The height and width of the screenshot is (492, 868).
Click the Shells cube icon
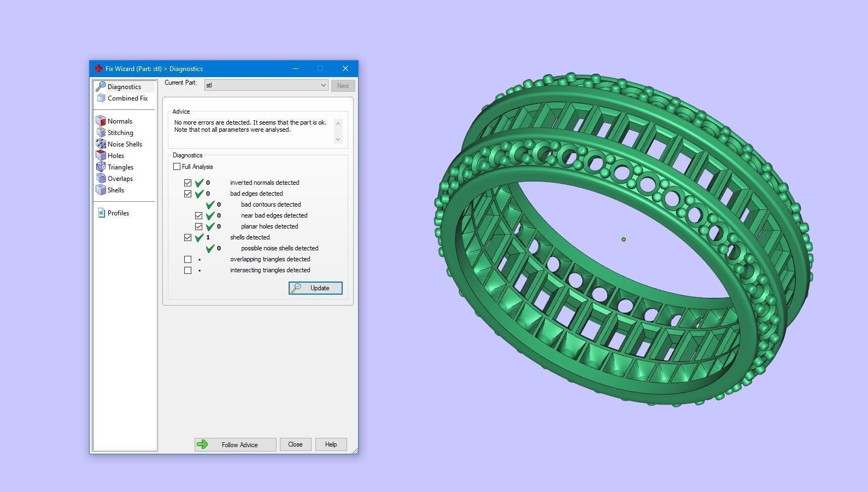[x=101, y=190]
